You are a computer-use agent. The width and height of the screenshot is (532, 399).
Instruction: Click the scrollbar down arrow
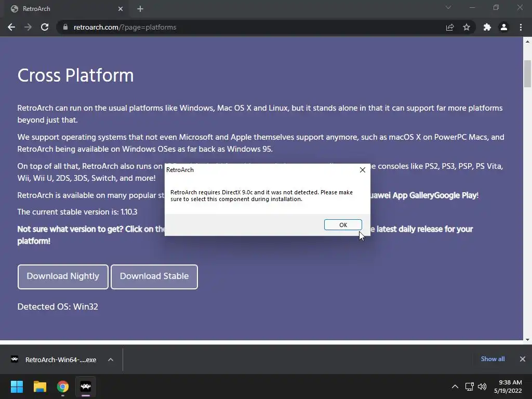pos(527,339)
